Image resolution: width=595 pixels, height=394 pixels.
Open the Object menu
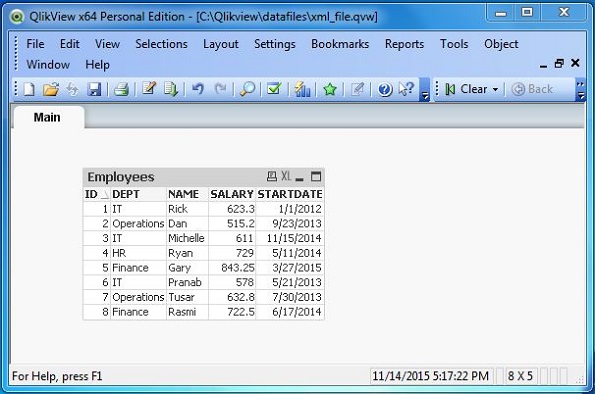point(501,44)
